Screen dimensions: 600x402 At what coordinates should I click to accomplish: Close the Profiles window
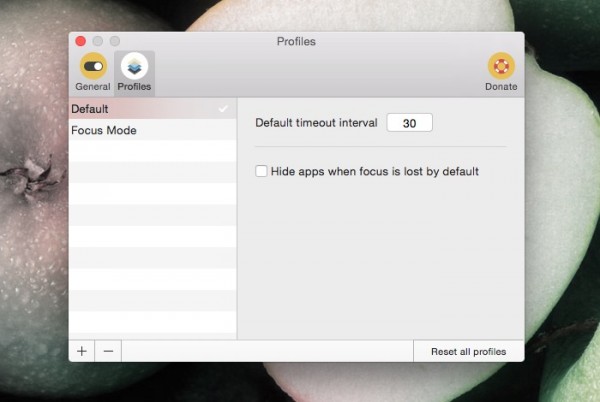coord(80,41)
